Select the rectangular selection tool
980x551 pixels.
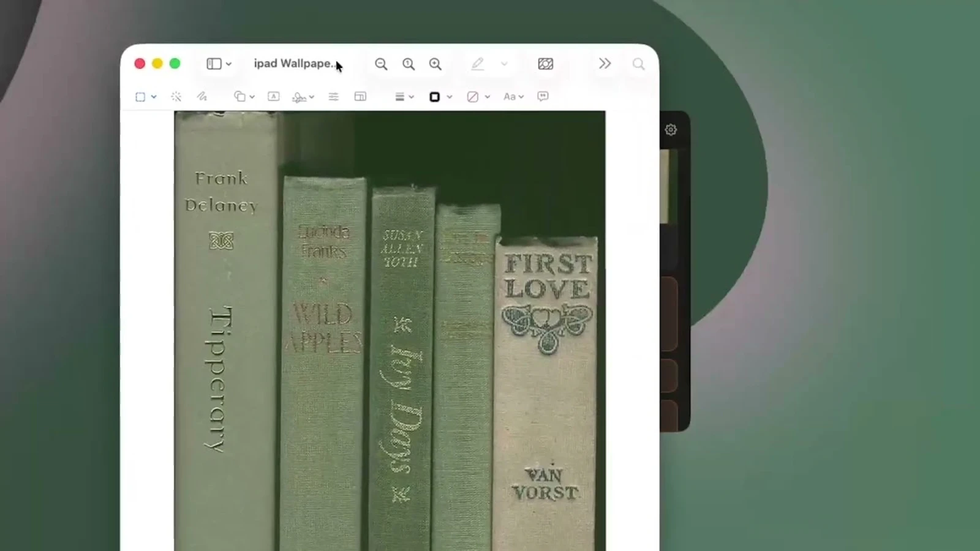(x=140, y=97)
